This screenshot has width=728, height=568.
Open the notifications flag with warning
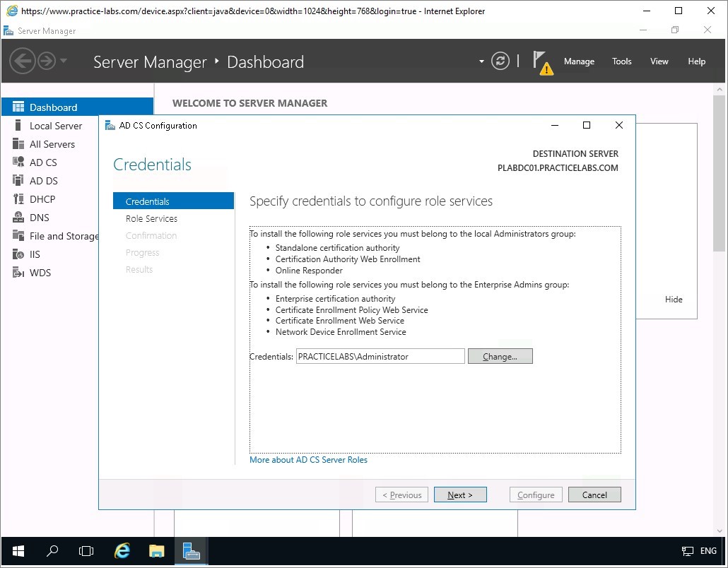tap(543, 63)
